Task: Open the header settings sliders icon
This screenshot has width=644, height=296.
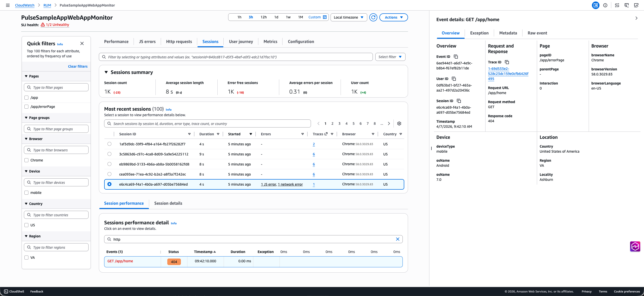Action: coord(617,5)
